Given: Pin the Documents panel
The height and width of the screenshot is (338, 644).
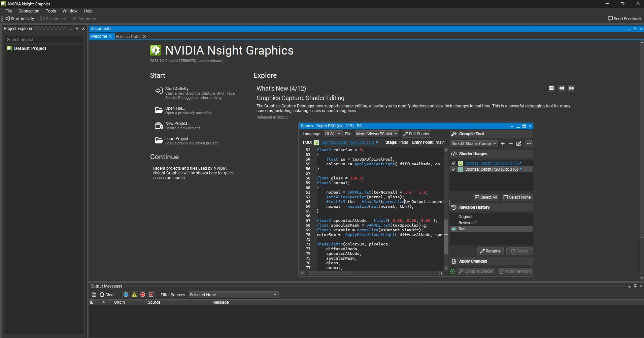Looking at the screenshot, I should tap(635, 29).
